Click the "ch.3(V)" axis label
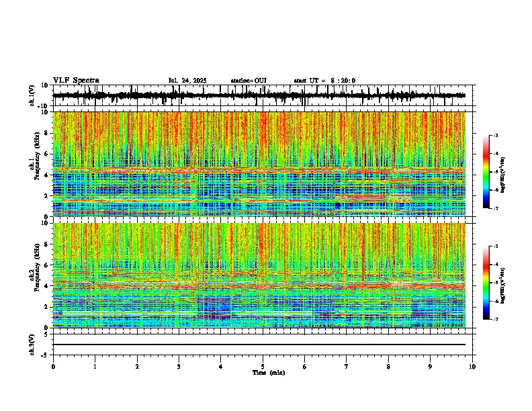 click(x=32, y=345)
